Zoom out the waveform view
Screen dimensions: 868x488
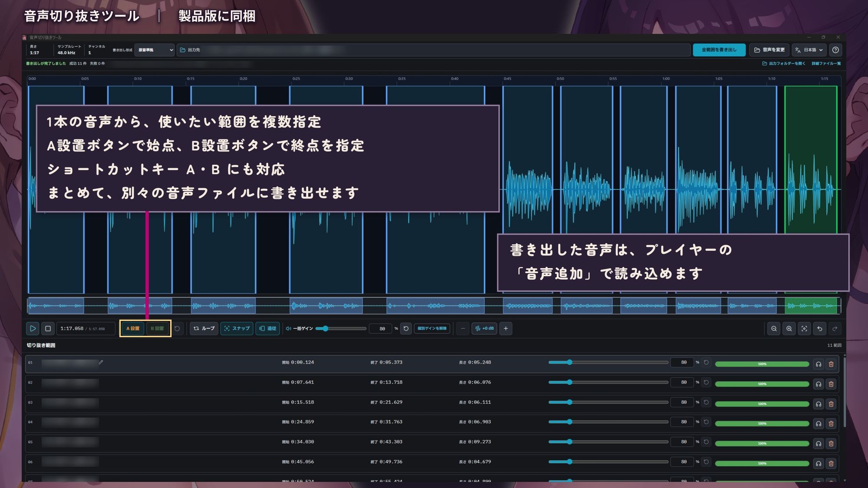[774, 328]
